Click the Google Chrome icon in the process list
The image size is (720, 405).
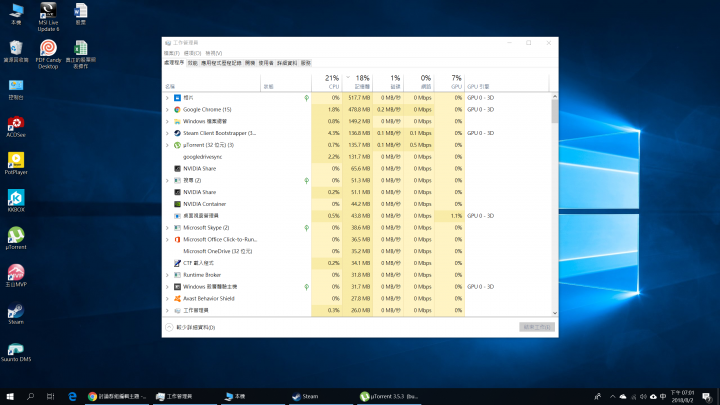point(177,110)
